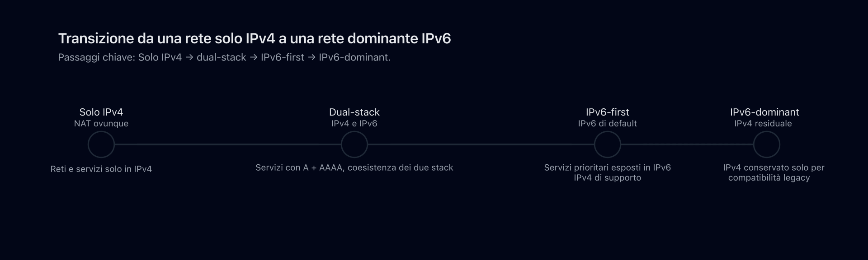Click the "IPv6 di default" sublabel
The width and height of the screenshot is (868, 260).
coord(608,124)
